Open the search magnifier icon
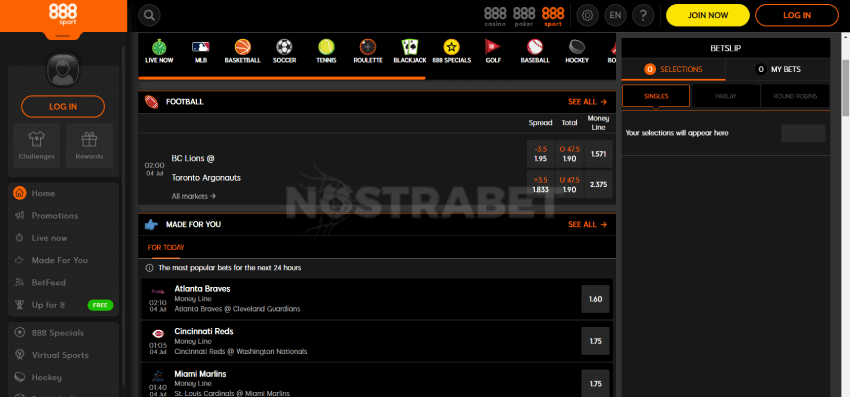The height and width of the screenshot is (397, 850). [149, 16]
